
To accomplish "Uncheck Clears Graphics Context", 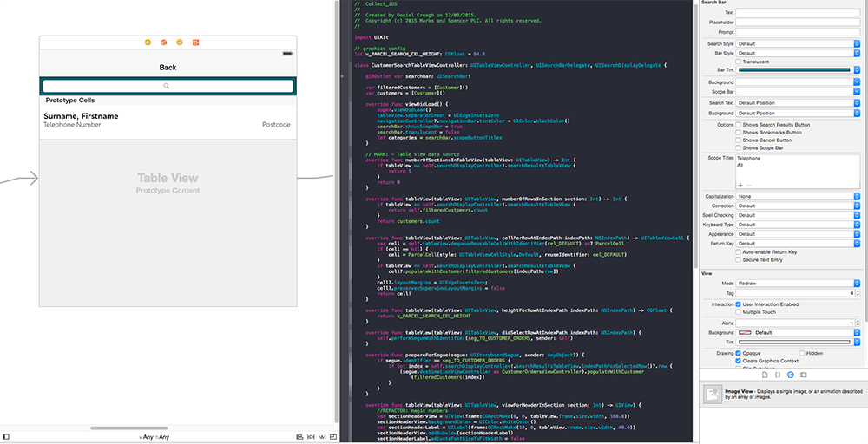I will coord(738,361).
